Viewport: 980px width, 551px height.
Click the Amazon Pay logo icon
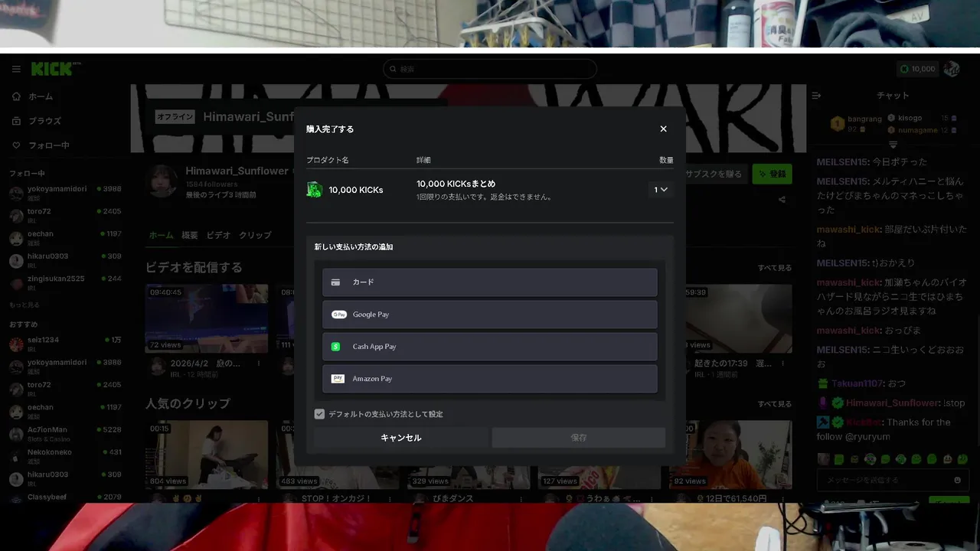[338, 379]
